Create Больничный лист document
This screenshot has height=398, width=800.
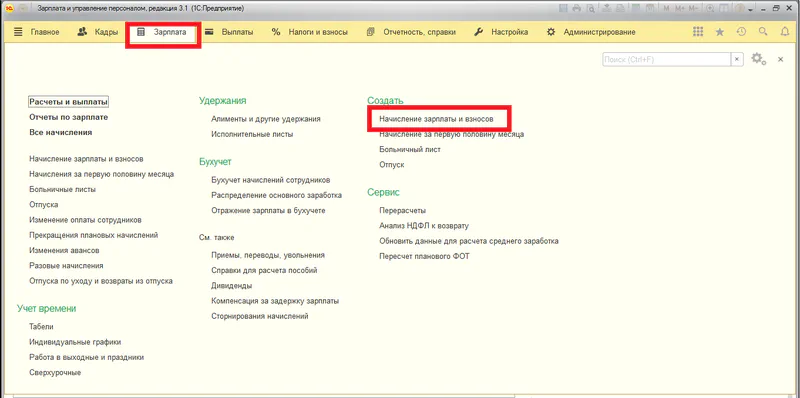click(x=410, y=150)
